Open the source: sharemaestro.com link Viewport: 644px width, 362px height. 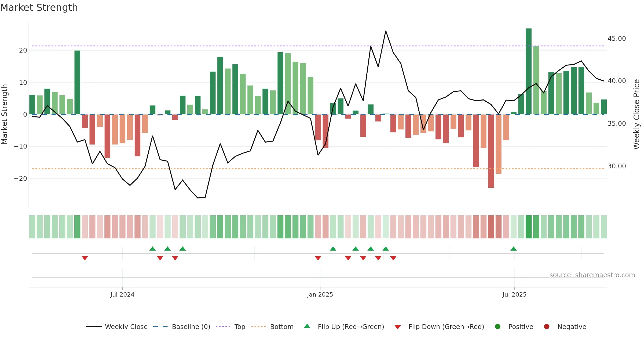592,275
